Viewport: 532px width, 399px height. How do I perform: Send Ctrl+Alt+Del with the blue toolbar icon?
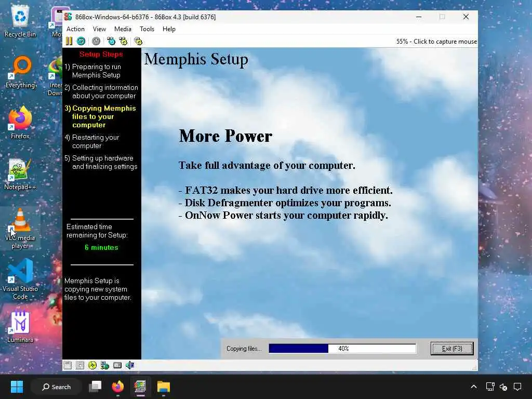pos(111,41)
